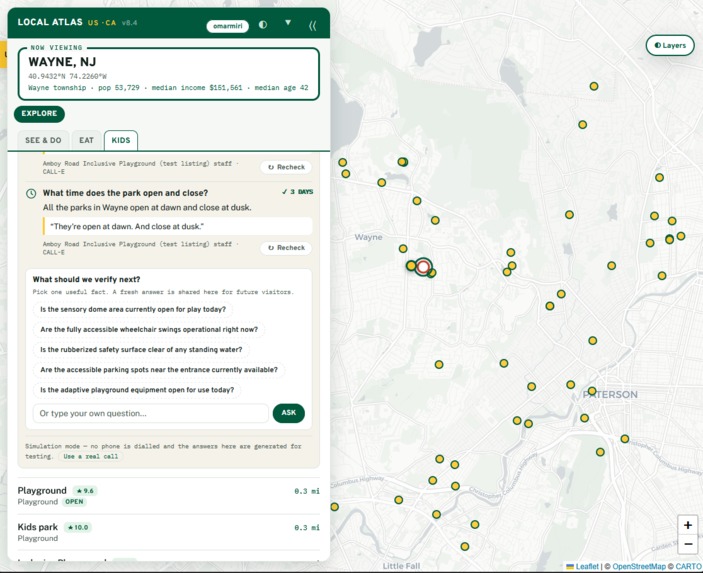Switch to the EAT tab
The image size is (703, 573).
click(86, 140)
